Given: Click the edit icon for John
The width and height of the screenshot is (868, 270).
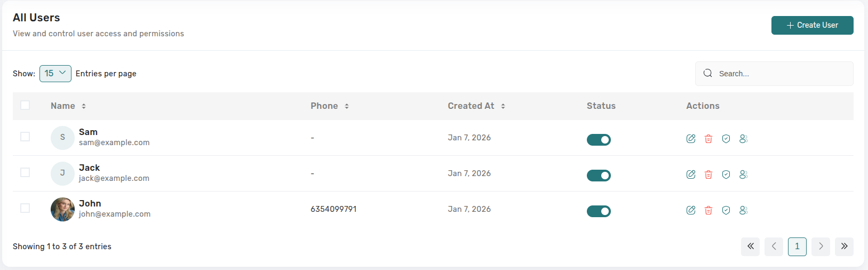Looking at the screenshot, I should [691, 210].
